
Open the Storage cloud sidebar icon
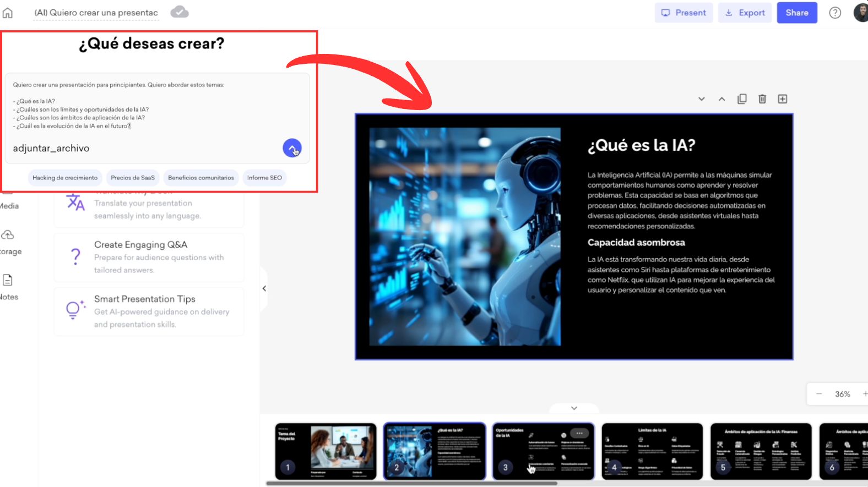[8, 235]
